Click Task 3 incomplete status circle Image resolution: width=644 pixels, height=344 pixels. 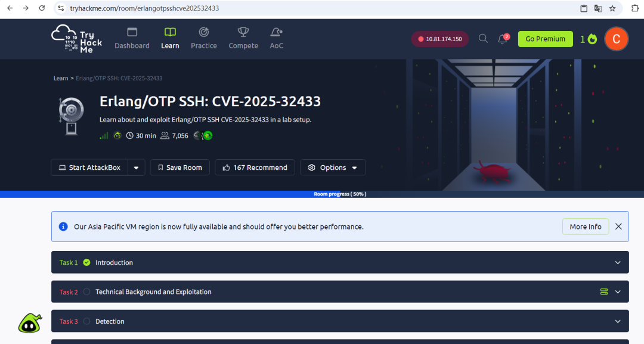(86, 321)
